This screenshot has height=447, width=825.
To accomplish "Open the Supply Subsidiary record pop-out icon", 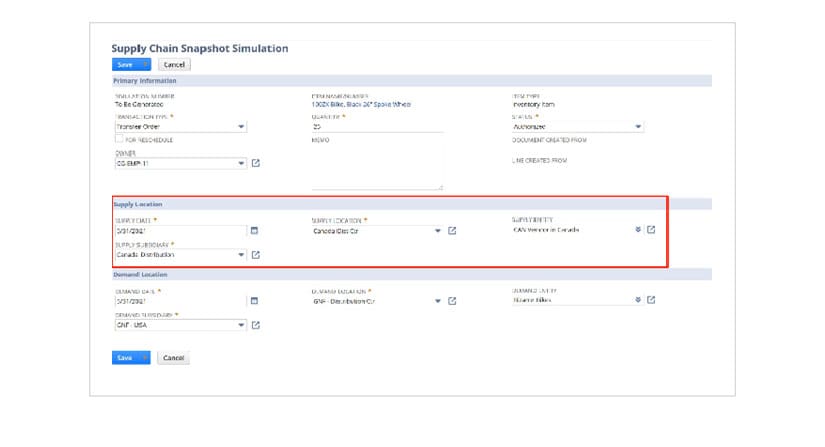I will pyautogui.click(x=256, y=255).
